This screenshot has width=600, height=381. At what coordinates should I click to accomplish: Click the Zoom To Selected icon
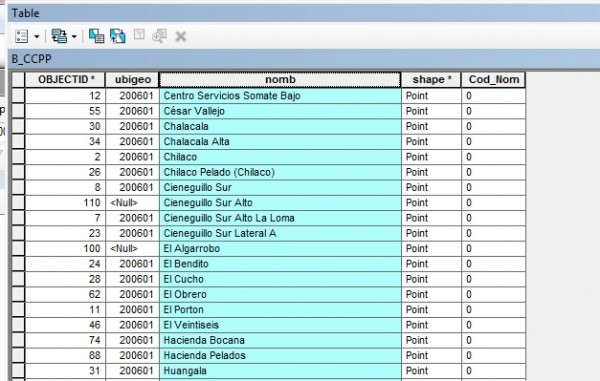[159, 36]
